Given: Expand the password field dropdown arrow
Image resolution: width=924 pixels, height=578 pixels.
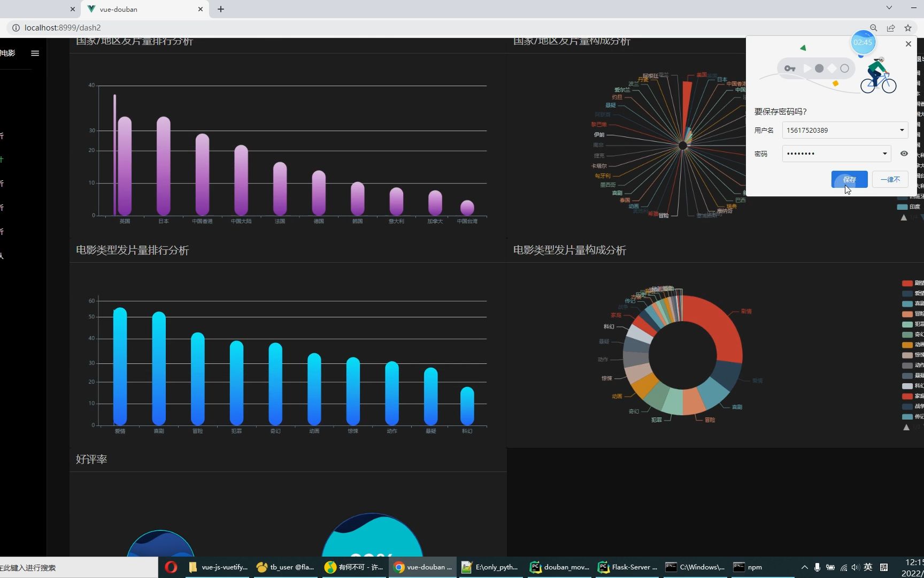Looking at the screenshot, I should tap(884, 154).
